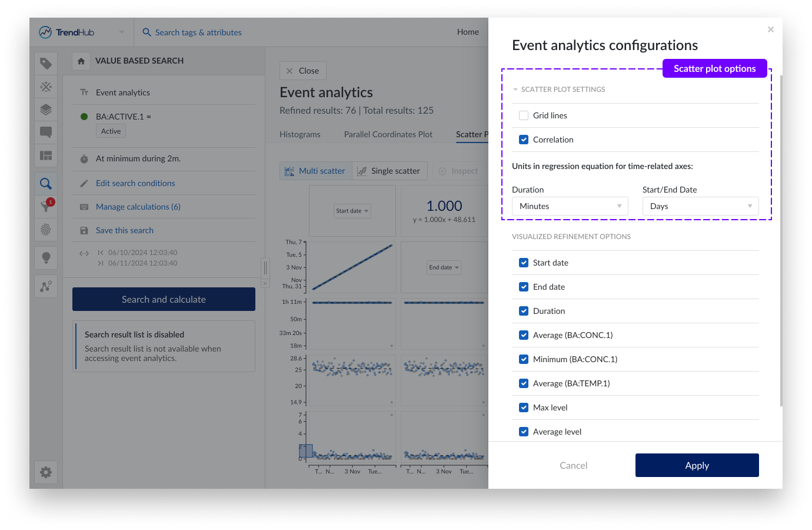The image size is (812, 530).
Task: Uncheck the Max level checkbox
Action: [524, 408]
